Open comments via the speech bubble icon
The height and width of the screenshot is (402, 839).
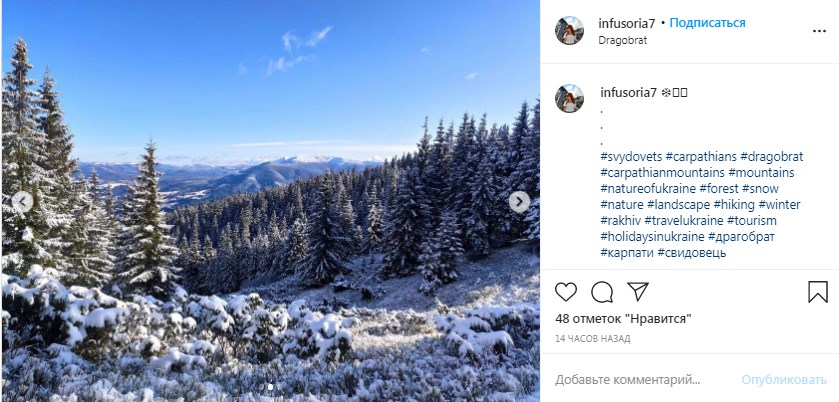[602, 292]
